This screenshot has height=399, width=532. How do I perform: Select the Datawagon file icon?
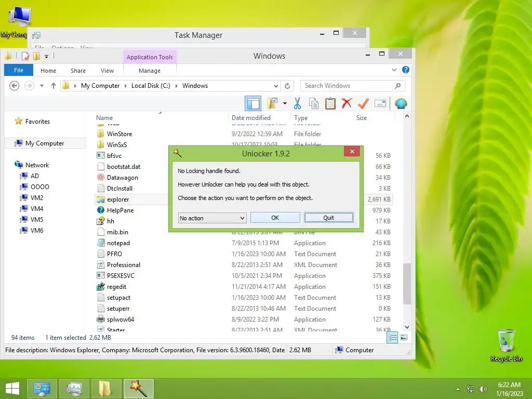[101, 178]
